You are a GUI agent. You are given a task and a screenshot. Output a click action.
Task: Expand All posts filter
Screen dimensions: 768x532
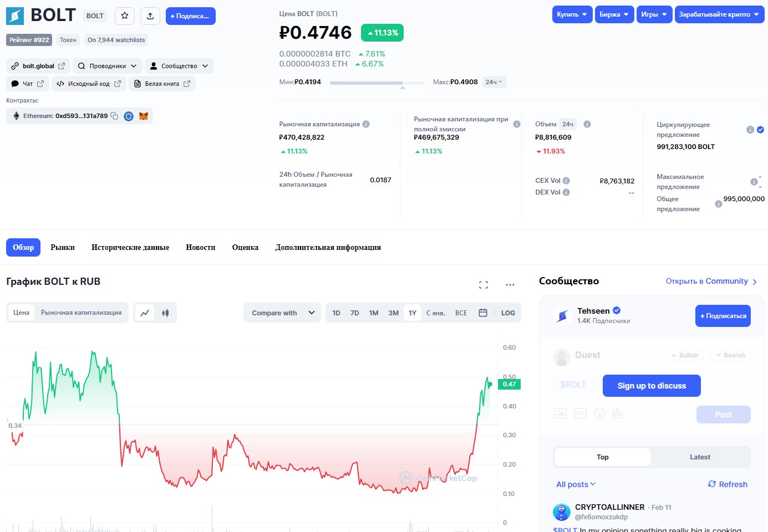click(x=576, y=484)
